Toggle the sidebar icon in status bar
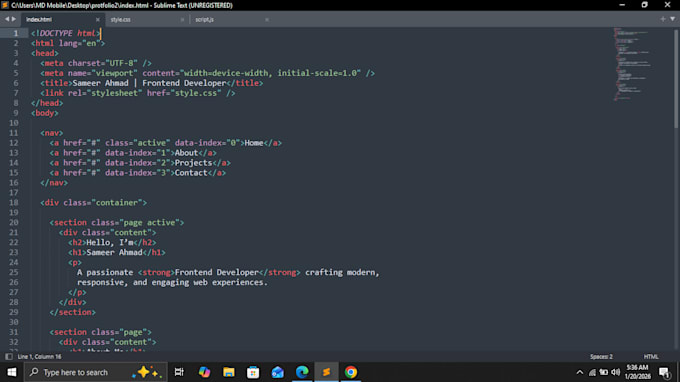This screenshot has height=382, width=680. tap(9, 356)
